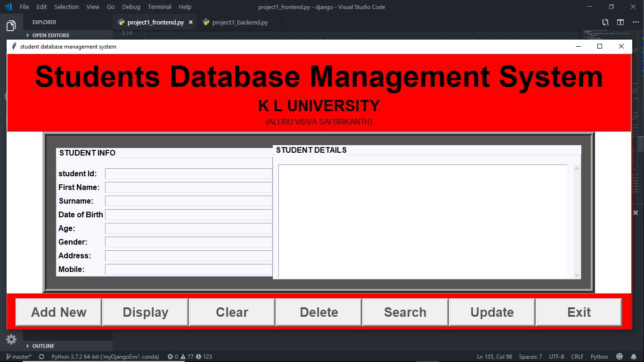Switch to project1_backend.py tab
This screenshot has width=644, height=362.
point(240,22)
